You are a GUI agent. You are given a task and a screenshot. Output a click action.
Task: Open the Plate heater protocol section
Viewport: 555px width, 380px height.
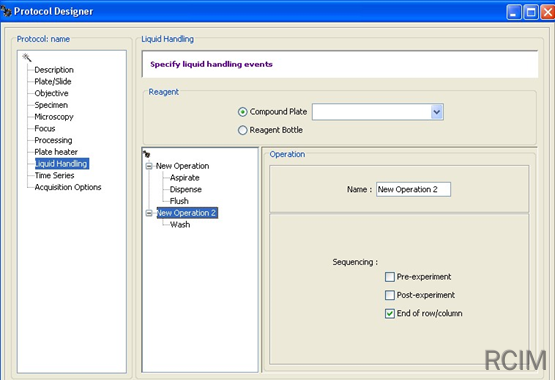(x=56, y=152)
